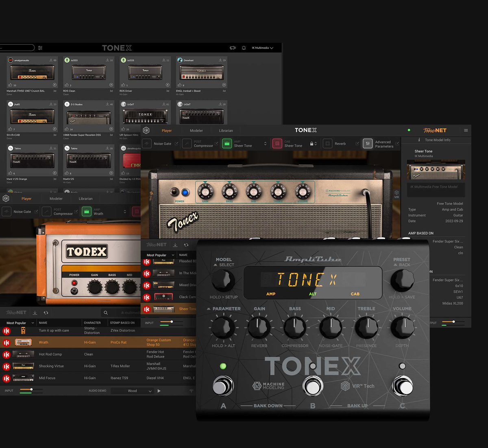488x448 pixels.
Task: Play preview of Marshall JTM50 1967 Crunch BAL
Action: click(x=54, y=85)
